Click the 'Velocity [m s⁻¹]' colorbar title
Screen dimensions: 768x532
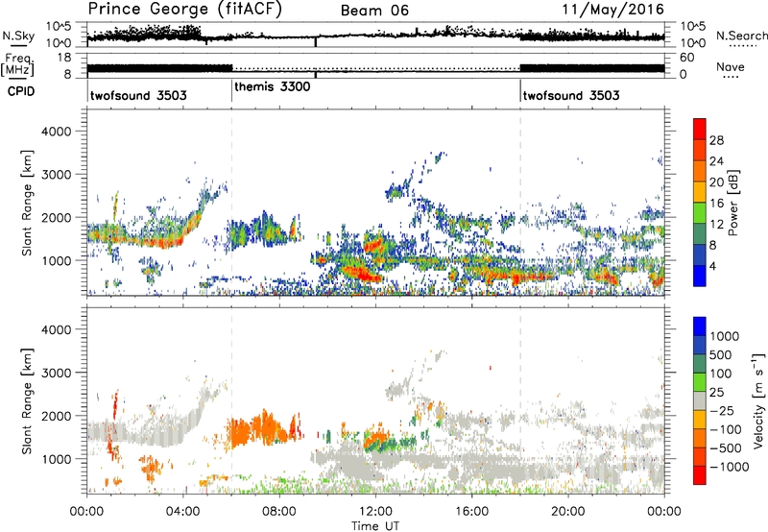tap(758, 400)
